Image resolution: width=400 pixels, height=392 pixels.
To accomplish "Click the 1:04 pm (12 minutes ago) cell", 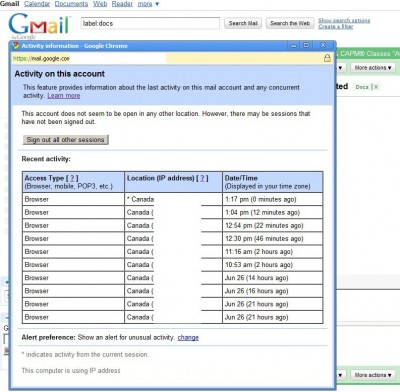I will (x=272, y=212).
